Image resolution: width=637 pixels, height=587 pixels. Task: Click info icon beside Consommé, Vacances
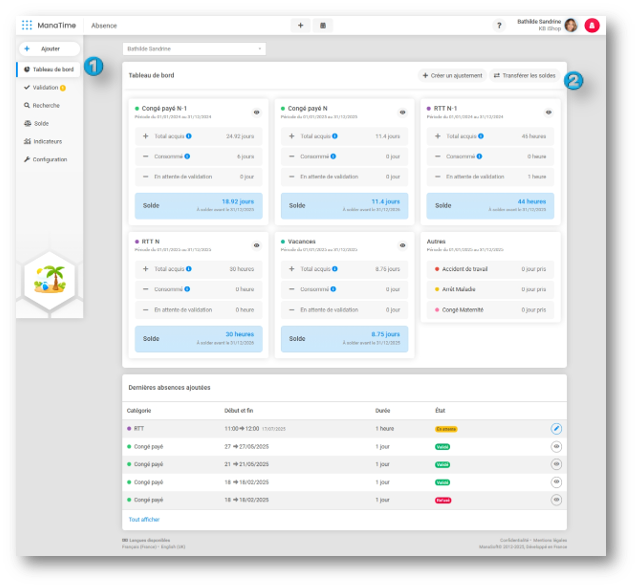(x=333, y=289)
